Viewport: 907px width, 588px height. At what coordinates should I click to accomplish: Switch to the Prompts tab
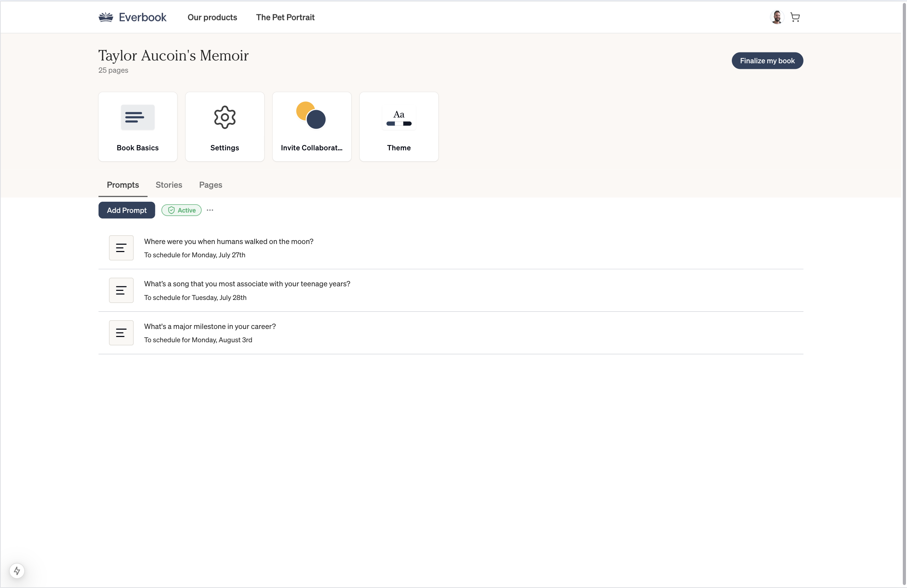(x=123, y=185)
